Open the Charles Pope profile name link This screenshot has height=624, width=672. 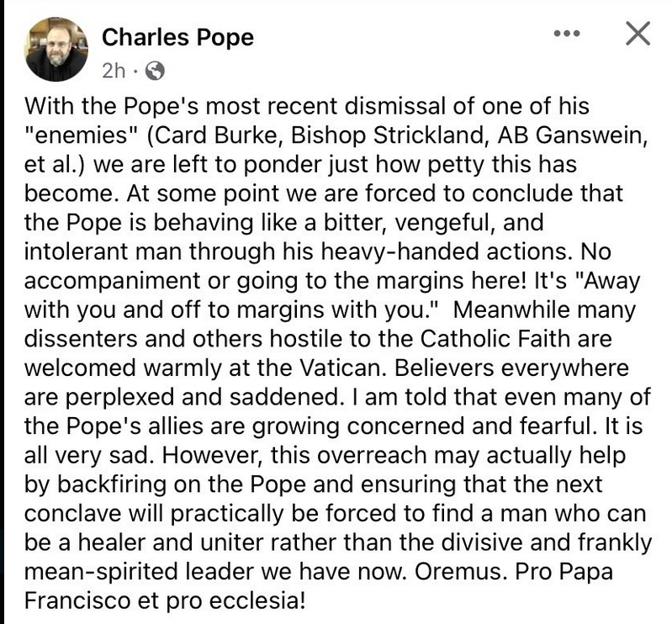(177, 38)
